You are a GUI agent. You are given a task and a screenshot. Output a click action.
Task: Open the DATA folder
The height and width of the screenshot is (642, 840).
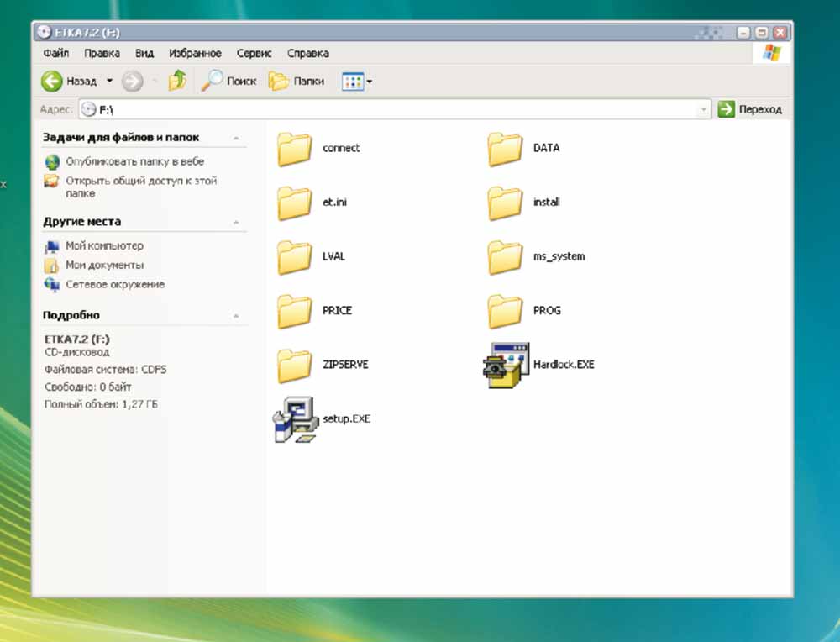pyautogui.click(x=505, y=149)
